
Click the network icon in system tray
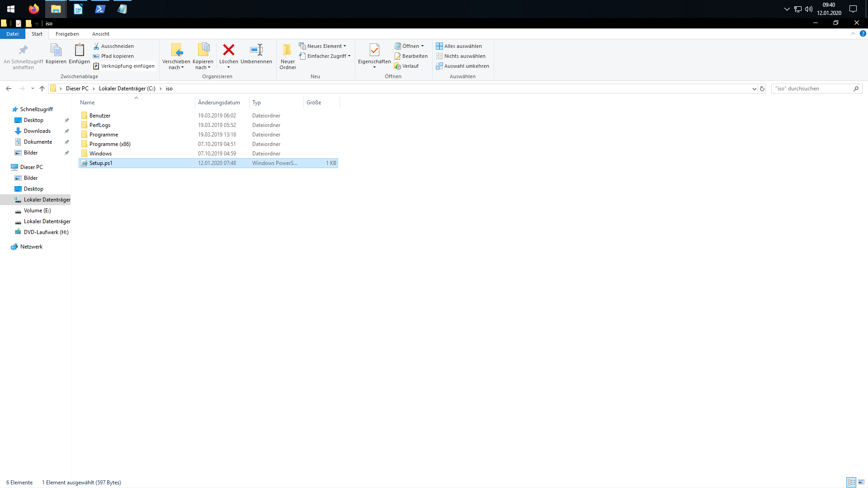[x=798, y=9]
